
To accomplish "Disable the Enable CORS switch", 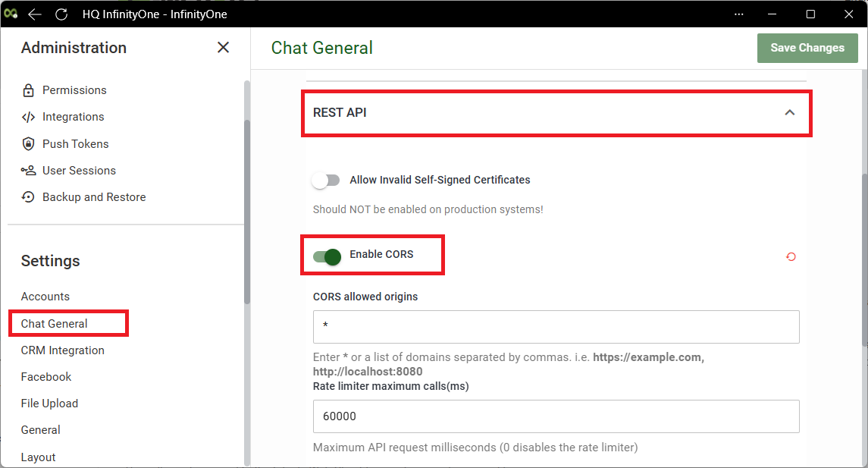I will tap(327, 256).
